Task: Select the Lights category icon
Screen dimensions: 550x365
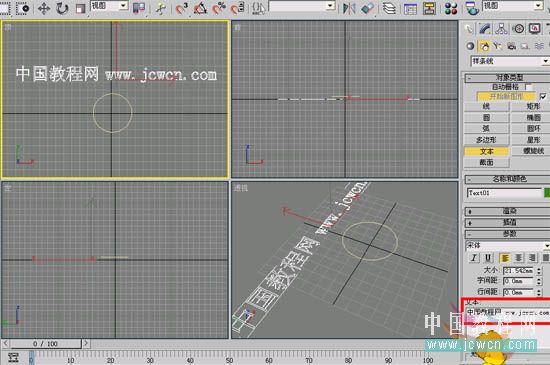Action: pos(498,46)
